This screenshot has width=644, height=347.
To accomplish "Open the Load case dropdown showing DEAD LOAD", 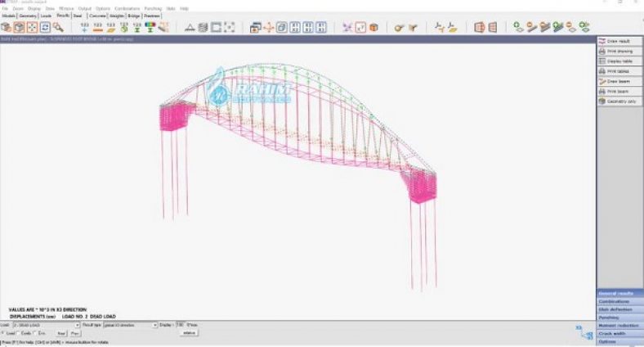I will tap(46, 325).
